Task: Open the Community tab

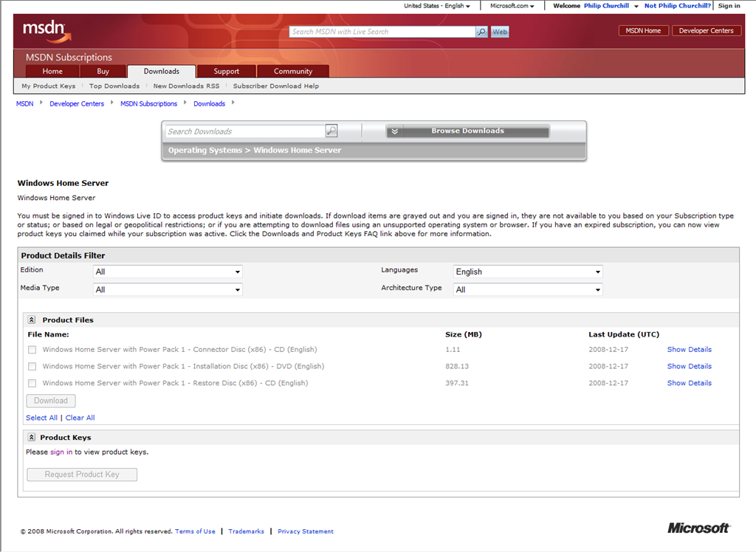Action: click(293, 72)
